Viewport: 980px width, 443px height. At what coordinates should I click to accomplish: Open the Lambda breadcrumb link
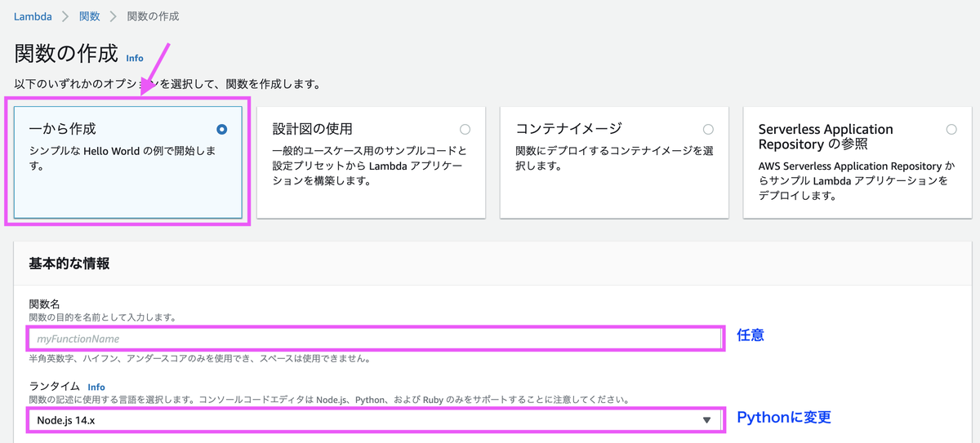tap(33, 16)
